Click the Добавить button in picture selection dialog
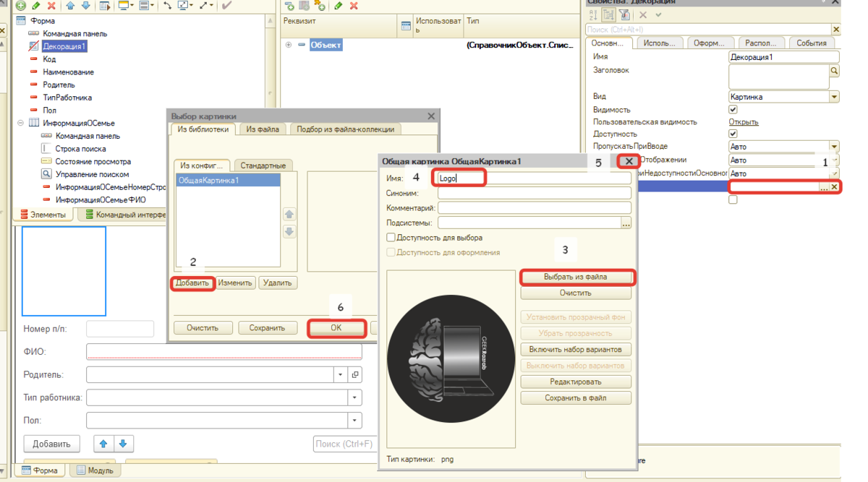This screenshot has height=482, width=868. (x=192, y=283)
